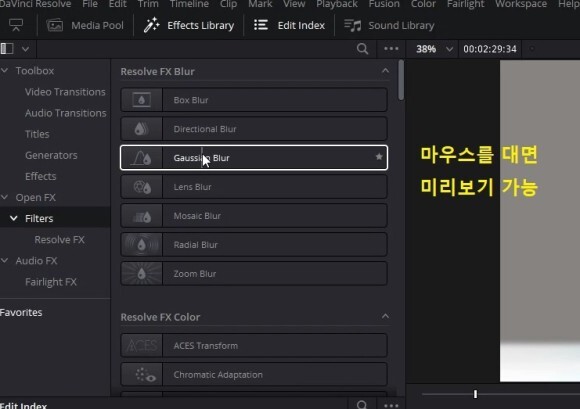This screenshot has width=580, height=409.
Task: Open the Fusion menu
Action: point(384,4)
